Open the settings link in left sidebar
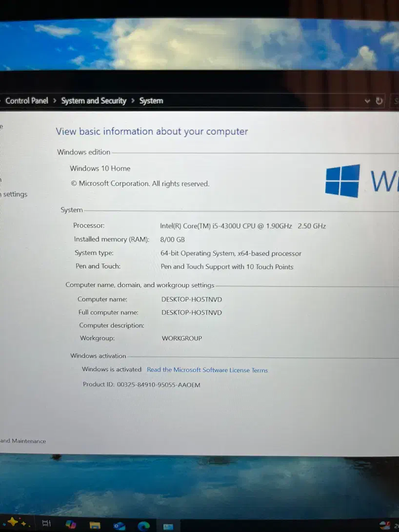The height and width of the screenshot is (532, 399). click(x=14, y=194)
